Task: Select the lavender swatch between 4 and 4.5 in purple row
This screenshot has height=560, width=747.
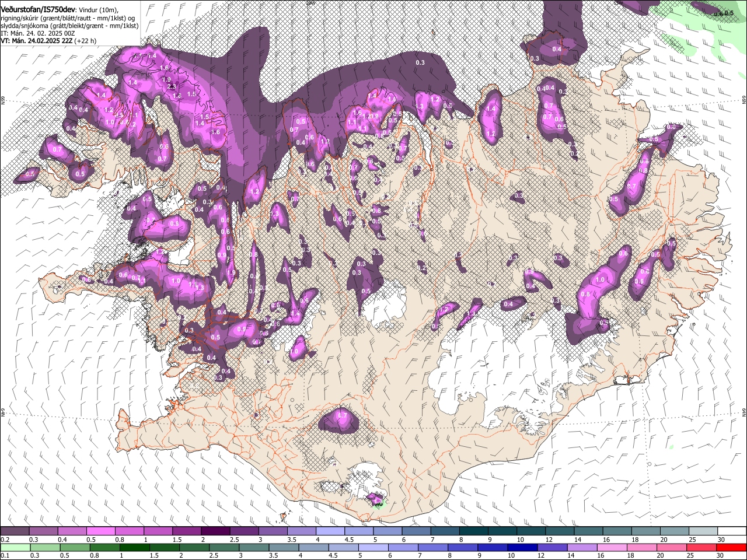Action: (330, 531)
